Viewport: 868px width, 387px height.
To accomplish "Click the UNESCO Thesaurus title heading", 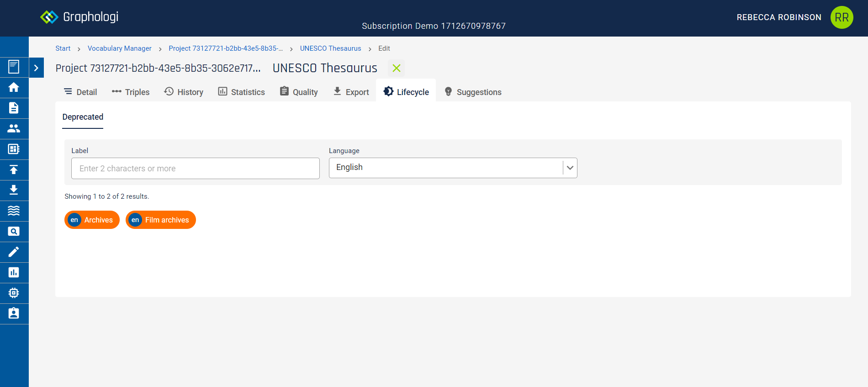I will click(x=325, y=68).
